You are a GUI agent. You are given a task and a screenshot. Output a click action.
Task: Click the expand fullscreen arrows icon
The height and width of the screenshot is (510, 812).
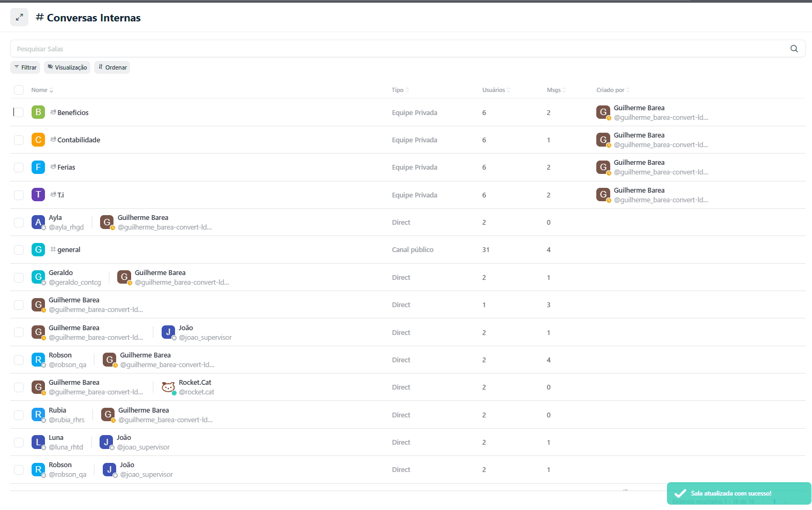coord(19,17)
